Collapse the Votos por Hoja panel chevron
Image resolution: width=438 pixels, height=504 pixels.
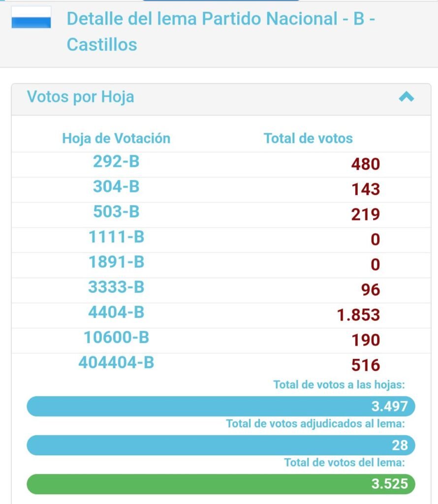click(406, 96)
